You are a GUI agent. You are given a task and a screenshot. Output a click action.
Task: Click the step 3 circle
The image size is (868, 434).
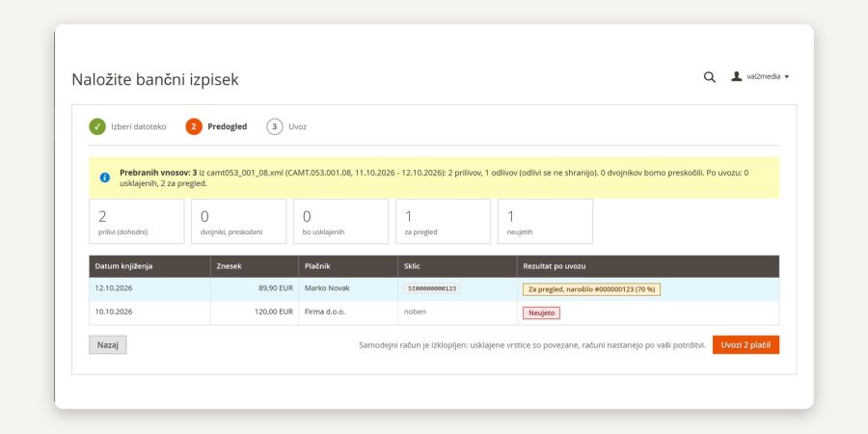pos(275,126)
